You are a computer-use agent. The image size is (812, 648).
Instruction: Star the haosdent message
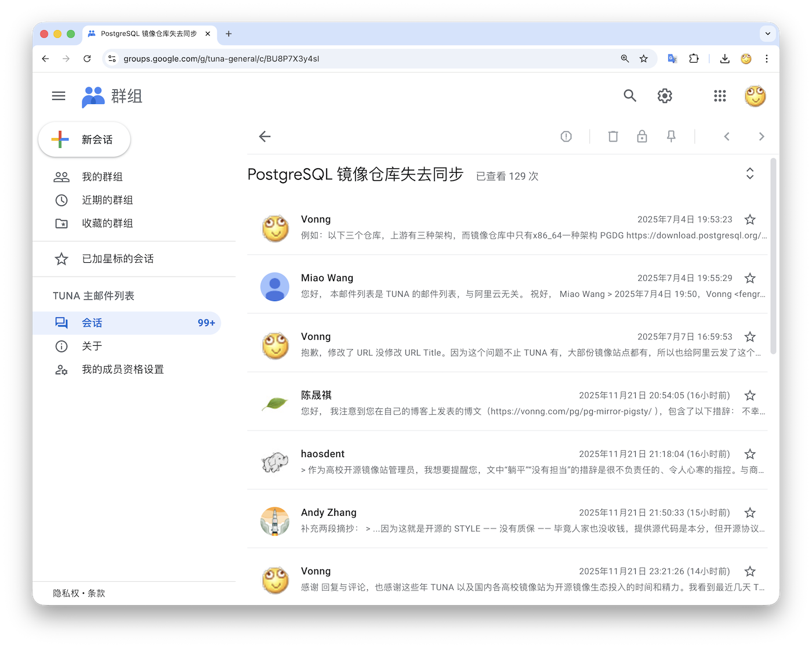750,454
